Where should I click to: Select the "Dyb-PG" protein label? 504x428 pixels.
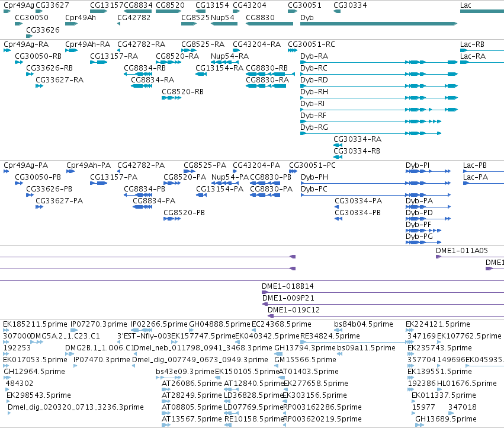(x=419, y=237)
